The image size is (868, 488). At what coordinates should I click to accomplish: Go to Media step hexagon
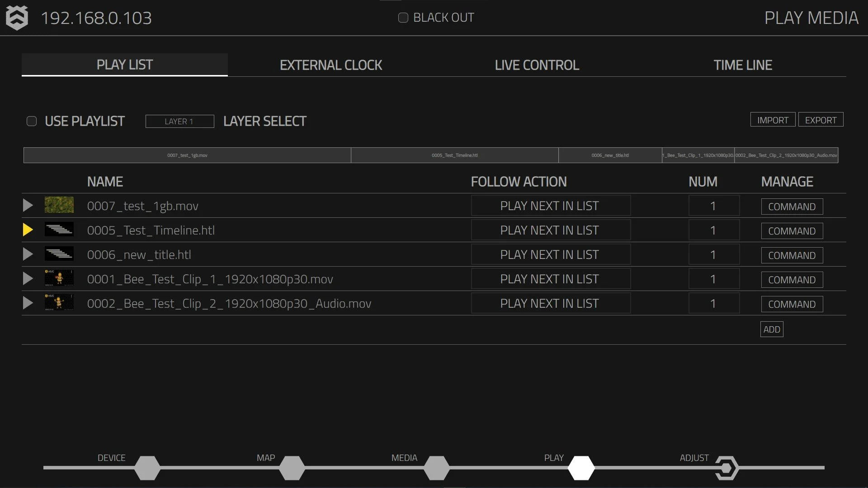click(x=437, y=468)
